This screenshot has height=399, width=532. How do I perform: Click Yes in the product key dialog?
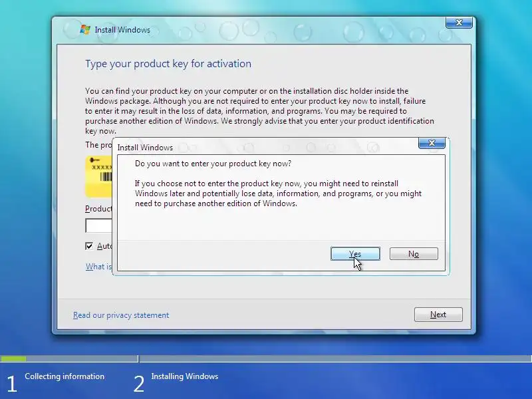[355, 254]
